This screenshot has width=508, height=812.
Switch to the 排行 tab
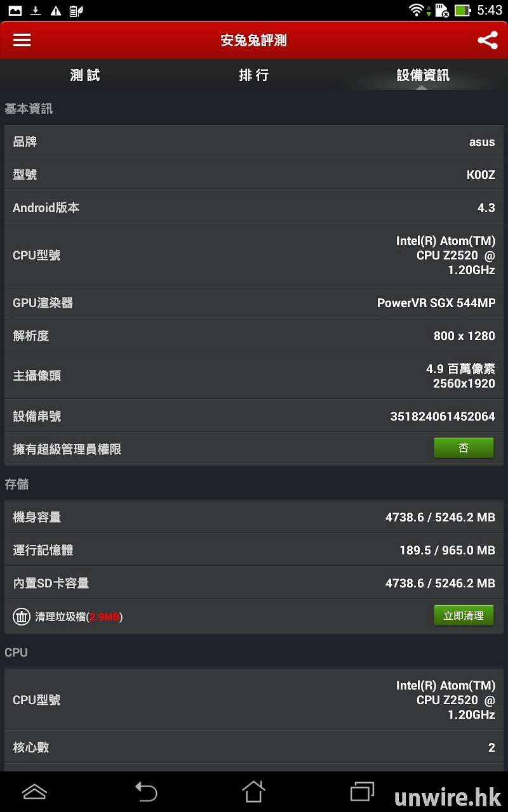pos(253,75)
